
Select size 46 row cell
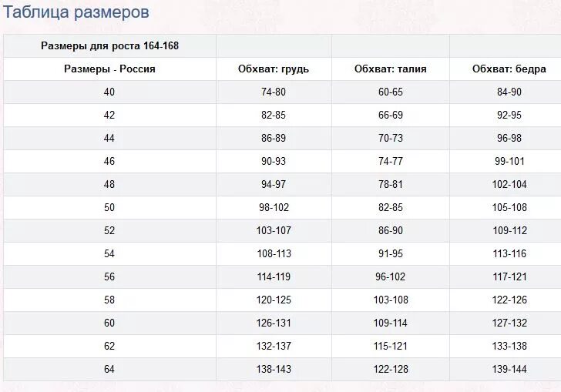109,161
